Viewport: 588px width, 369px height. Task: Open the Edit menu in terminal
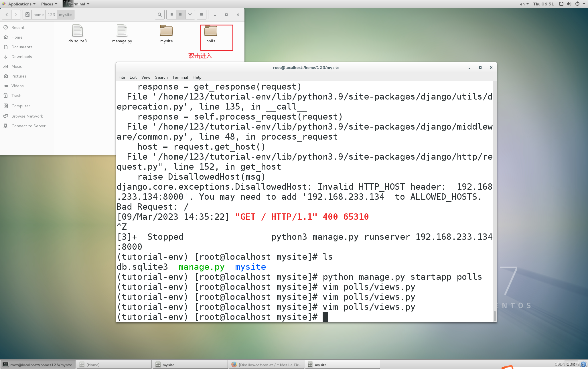[133, 77]
